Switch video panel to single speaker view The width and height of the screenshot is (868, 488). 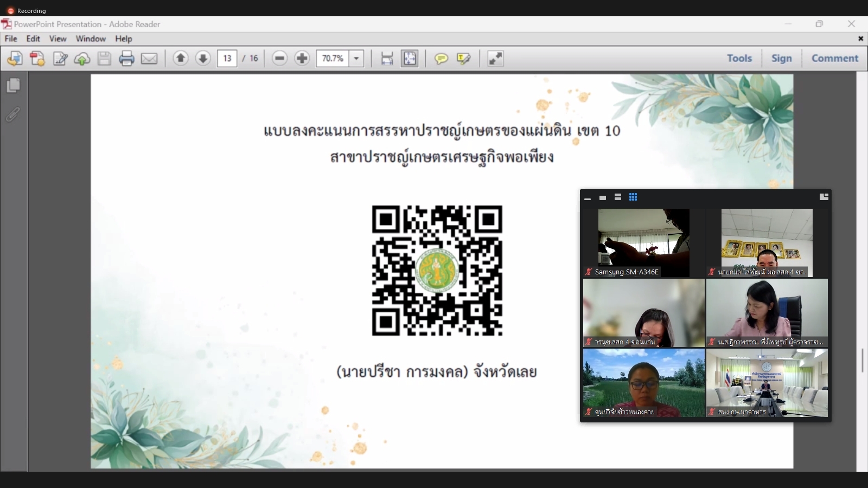(x=603, y=197)
